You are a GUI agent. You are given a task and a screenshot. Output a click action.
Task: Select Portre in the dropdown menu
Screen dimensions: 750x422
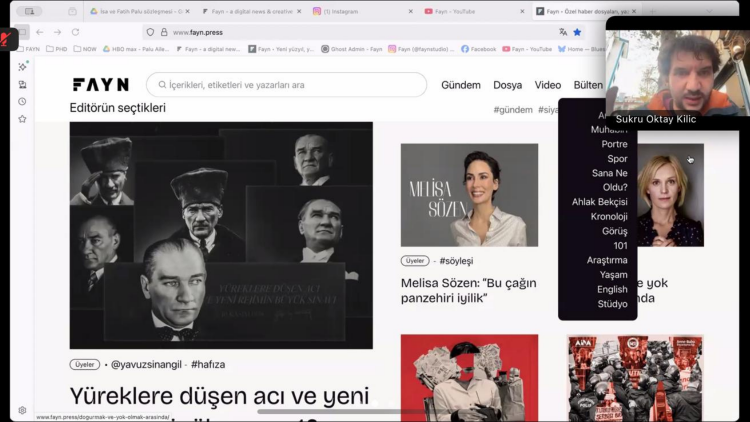click(x=614, y=144)
